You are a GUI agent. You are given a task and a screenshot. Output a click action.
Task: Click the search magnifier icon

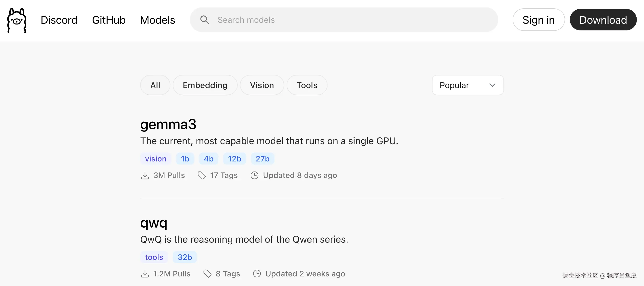point(204,20)
